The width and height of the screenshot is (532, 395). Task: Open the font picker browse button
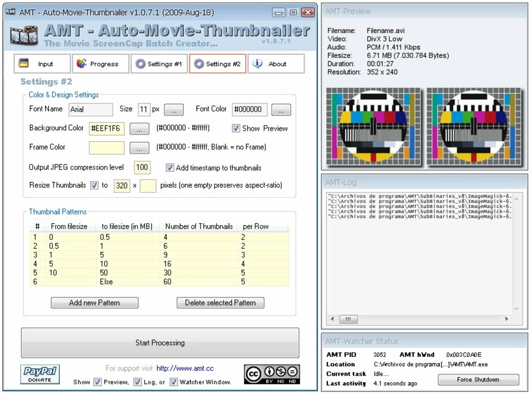point(174,110)
